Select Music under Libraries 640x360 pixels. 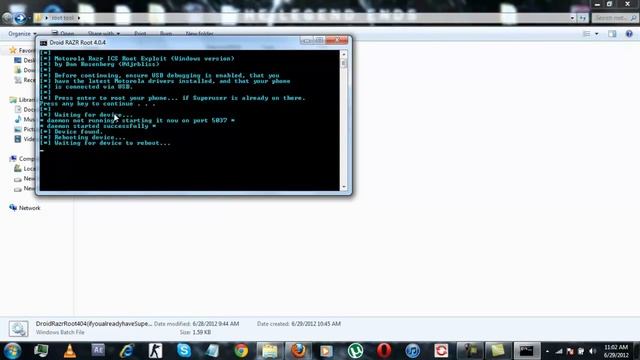pos(25,119)
